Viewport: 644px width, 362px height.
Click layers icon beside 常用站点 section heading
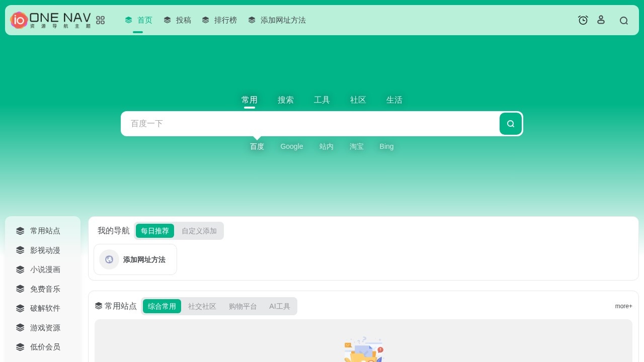(99, 306)
